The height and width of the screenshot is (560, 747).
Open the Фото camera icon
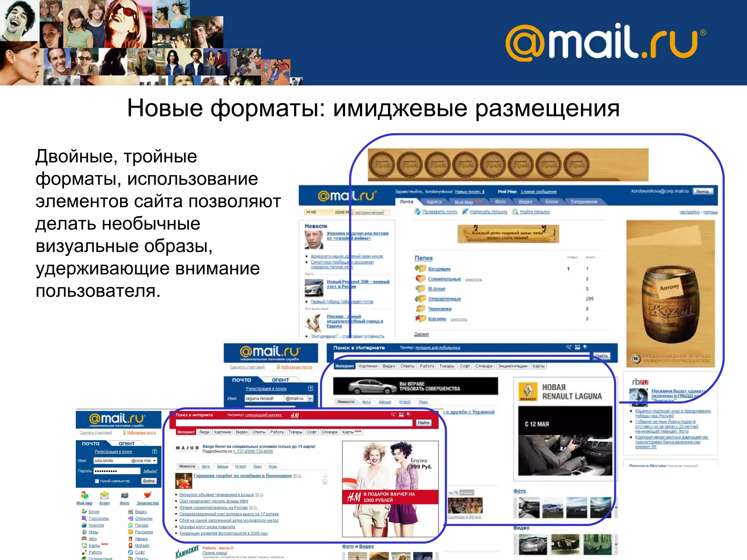click(x=124, y=495)
